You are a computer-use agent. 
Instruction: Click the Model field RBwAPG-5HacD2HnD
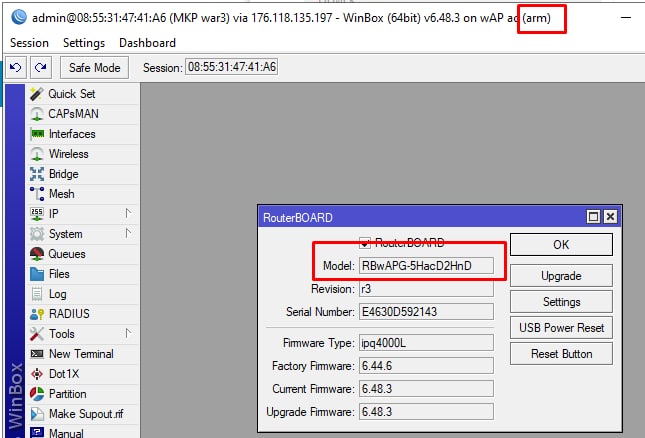[x=426, y=266]
